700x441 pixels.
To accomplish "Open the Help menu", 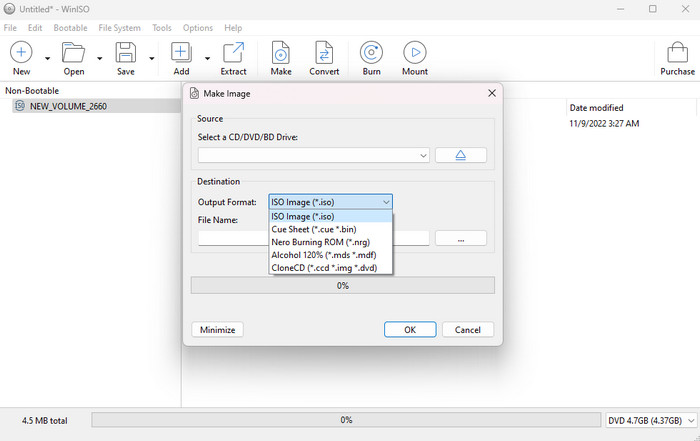I will pyautogui.click(x=233, y=28).
